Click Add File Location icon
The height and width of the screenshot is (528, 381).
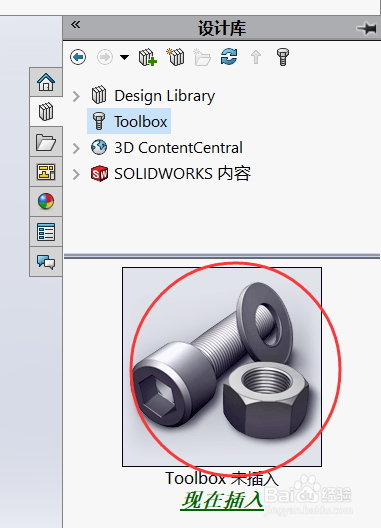175,57
